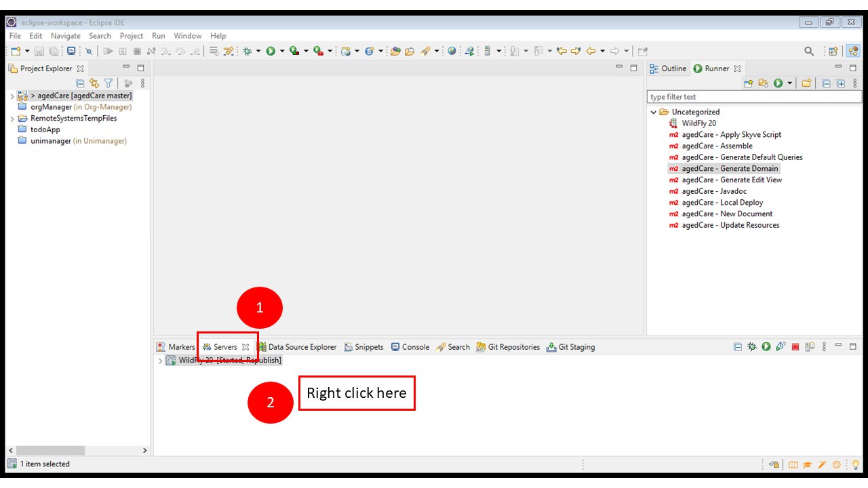This screenshot has height=488, width=868.
Task: Start server in debug mode from Servers toolbar
Action: click(752, 346)
